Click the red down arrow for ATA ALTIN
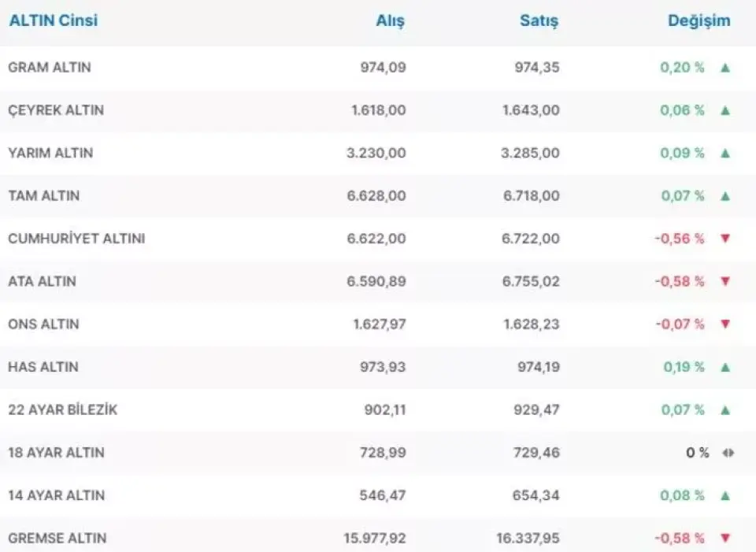This screenshot has width=756, height=552. point(725,281)
